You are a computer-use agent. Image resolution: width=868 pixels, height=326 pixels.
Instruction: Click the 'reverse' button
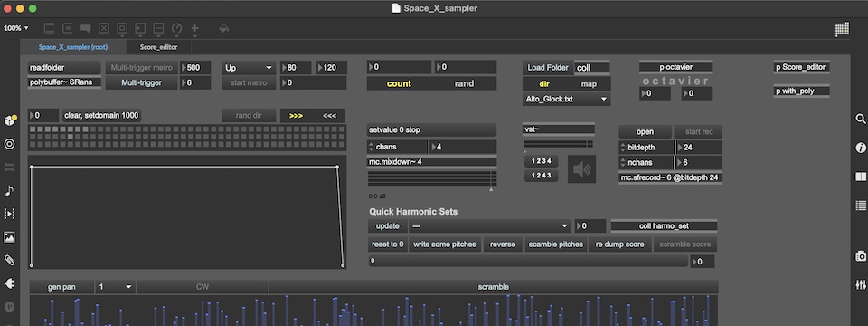coord(503,244)
